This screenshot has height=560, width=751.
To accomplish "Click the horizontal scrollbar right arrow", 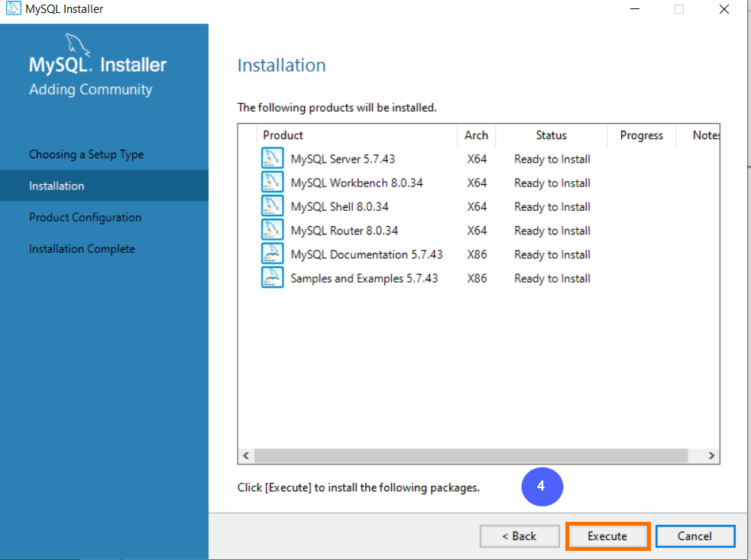I will click(712, 455).
